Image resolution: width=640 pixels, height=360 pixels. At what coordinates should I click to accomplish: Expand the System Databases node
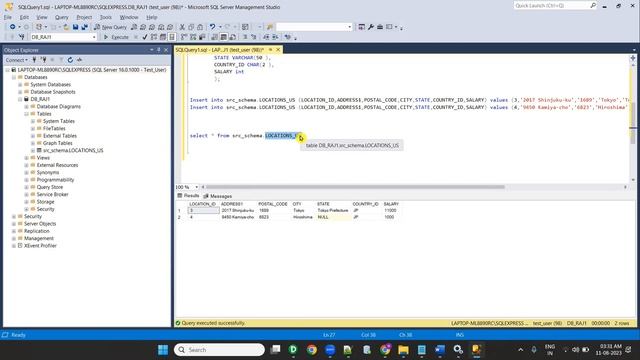(x=20, y=84)
